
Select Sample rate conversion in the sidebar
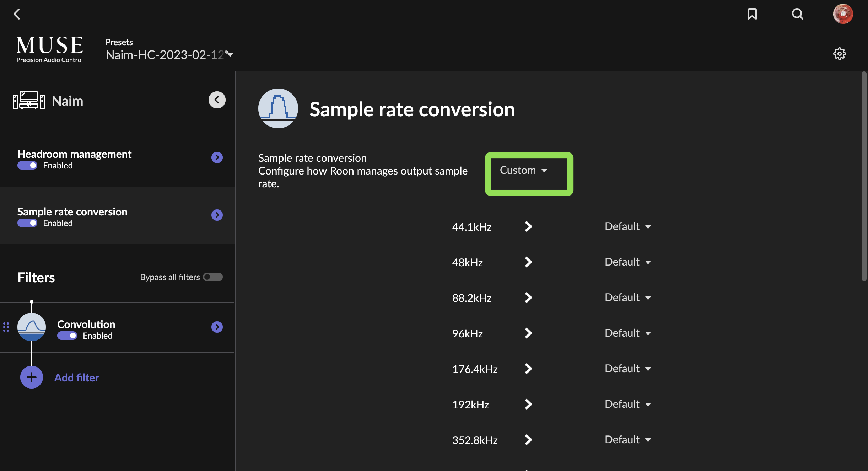coord(72,212)
